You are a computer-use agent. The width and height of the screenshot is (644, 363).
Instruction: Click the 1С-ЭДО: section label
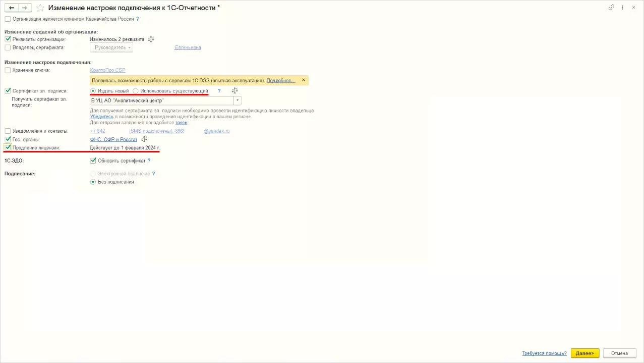coord(14,161)
